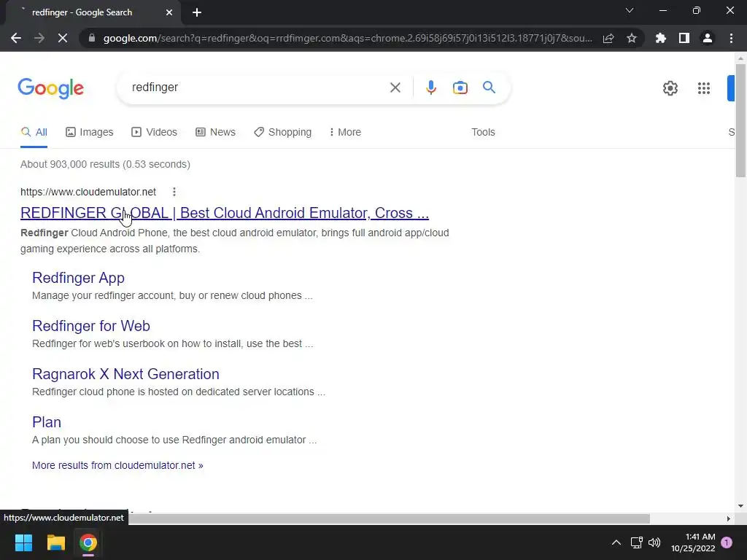Open Chrome profile avatar menu

[708, 38]
